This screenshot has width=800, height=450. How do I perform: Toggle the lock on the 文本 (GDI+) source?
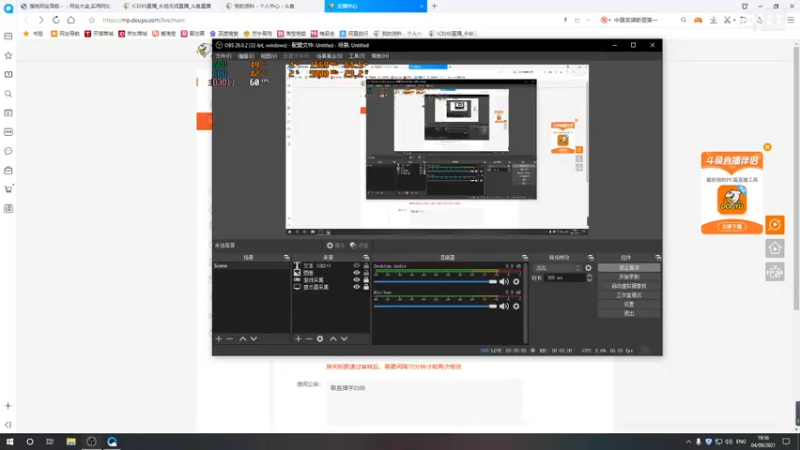366,266
